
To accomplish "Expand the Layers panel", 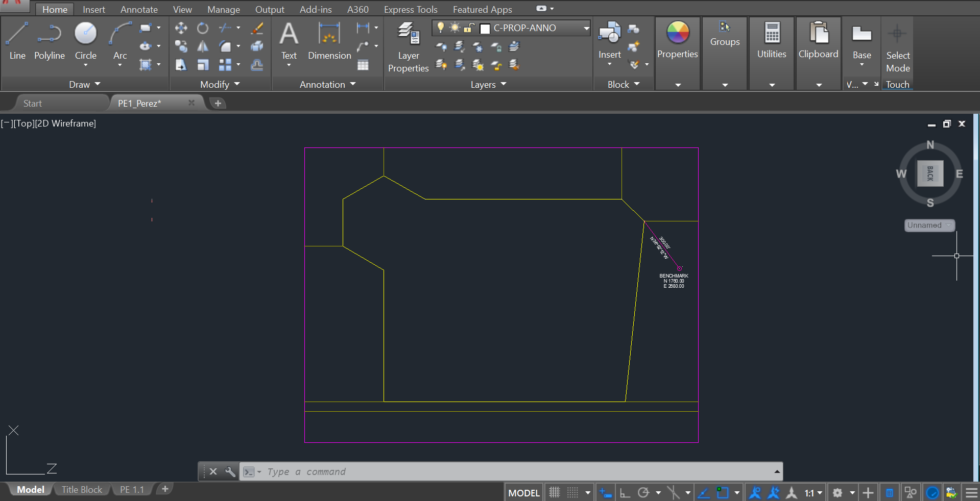I will pyautogui.click(x=488, y=84).
